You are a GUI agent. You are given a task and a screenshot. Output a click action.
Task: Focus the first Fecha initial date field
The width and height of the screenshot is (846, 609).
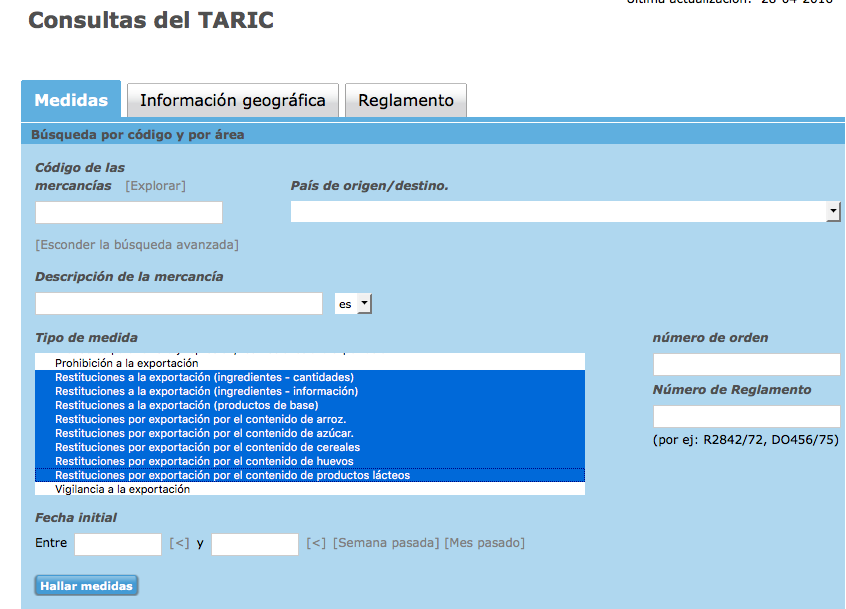(118, 544)
